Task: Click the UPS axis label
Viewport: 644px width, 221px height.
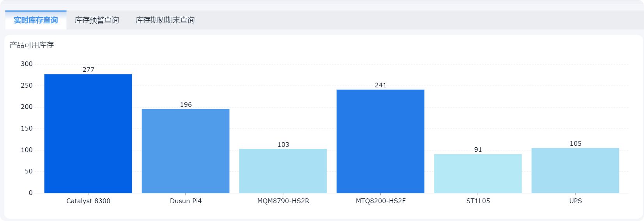Action: click(575, 201)
